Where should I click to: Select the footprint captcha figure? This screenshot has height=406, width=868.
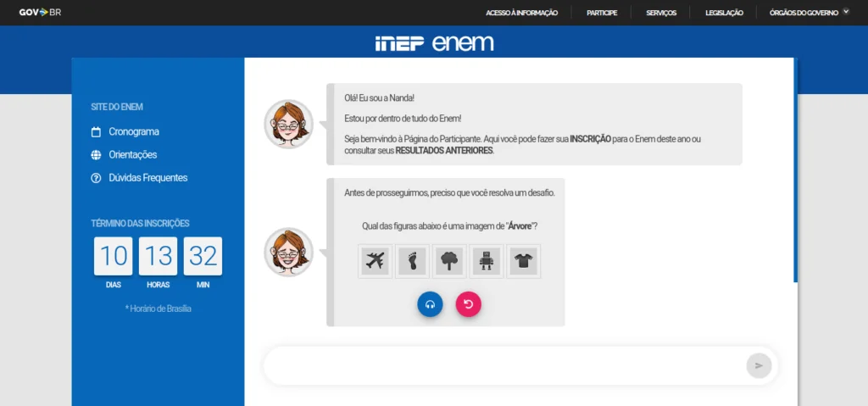413,261
